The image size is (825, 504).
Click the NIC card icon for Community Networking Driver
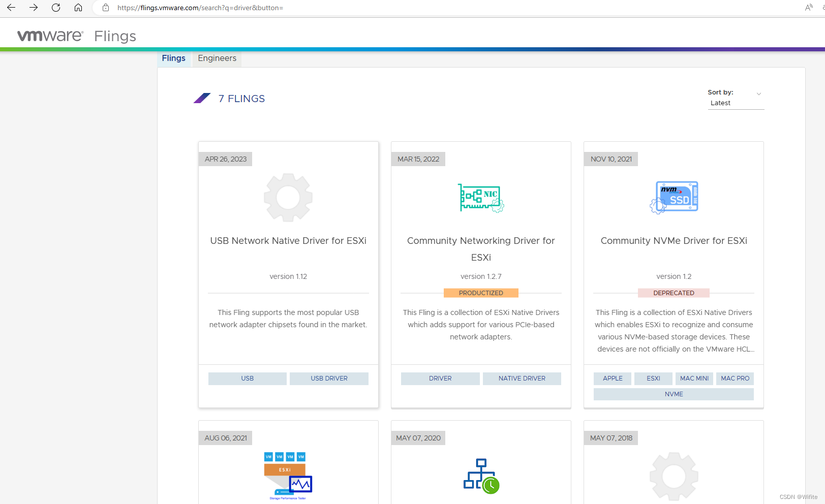click(481, 198)
